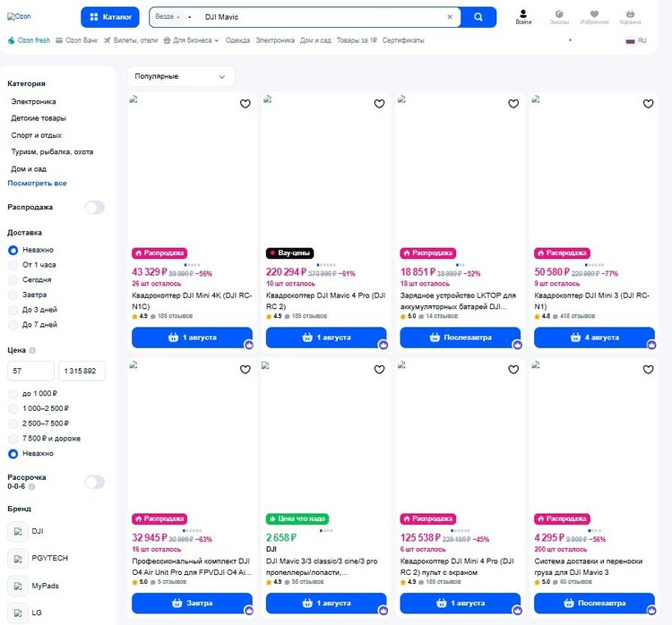Open Квадрокоптер DJI Mavic 4 Pro product title

(326, 301)
